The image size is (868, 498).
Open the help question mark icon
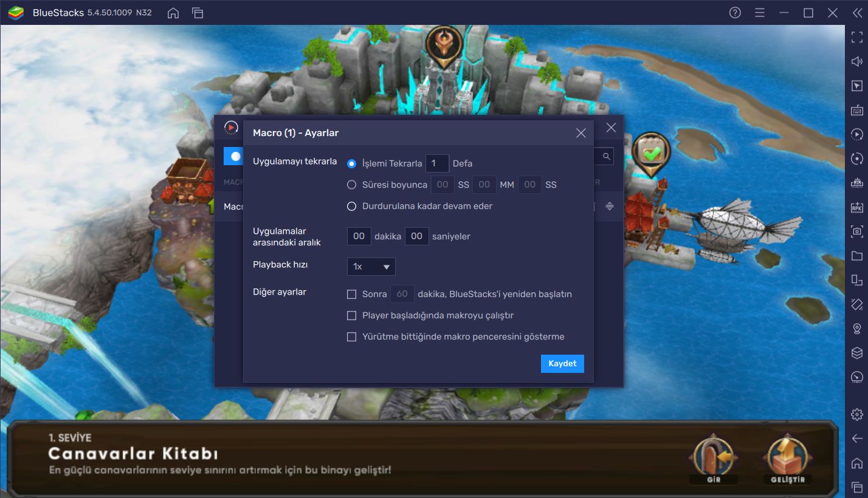[x=735, y=13]
